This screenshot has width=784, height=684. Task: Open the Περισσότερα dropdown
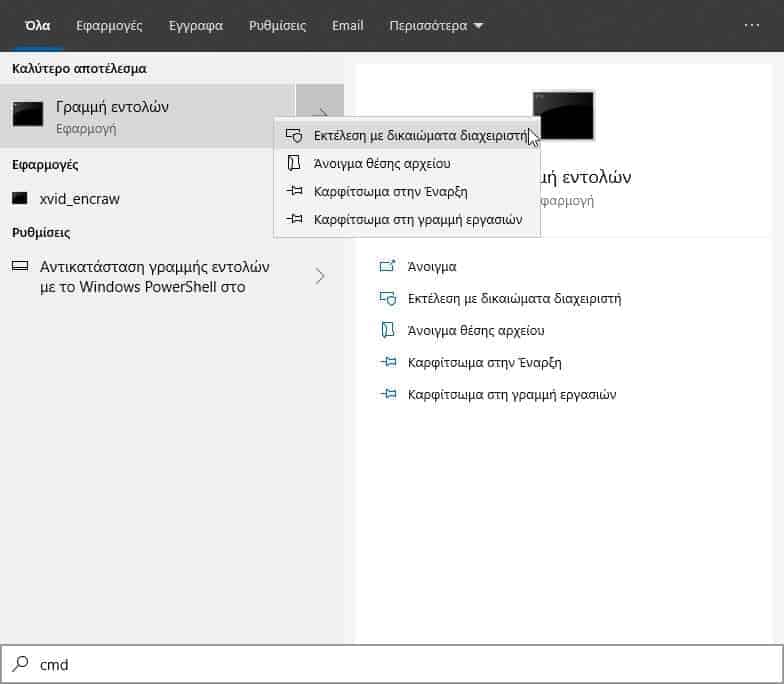click(x=436, y=25)
